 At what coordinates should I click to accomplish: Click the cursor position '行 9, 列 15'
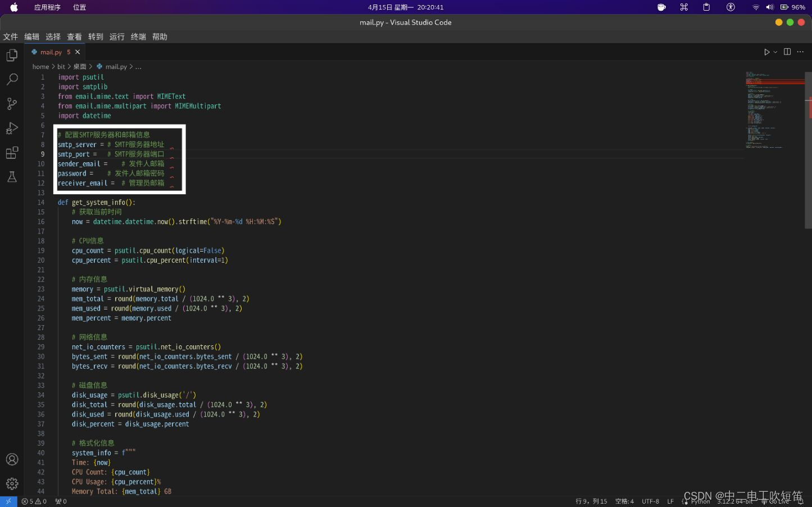591,501
